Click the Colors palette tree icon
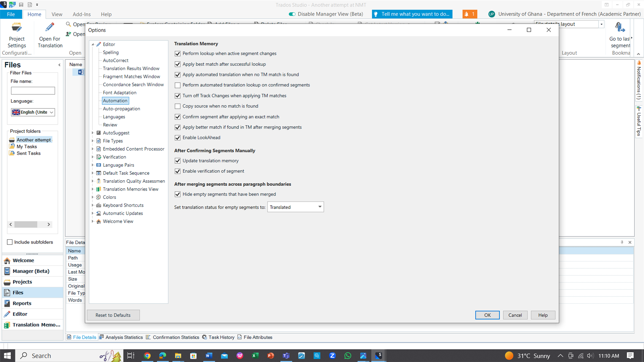 point(99,197)
